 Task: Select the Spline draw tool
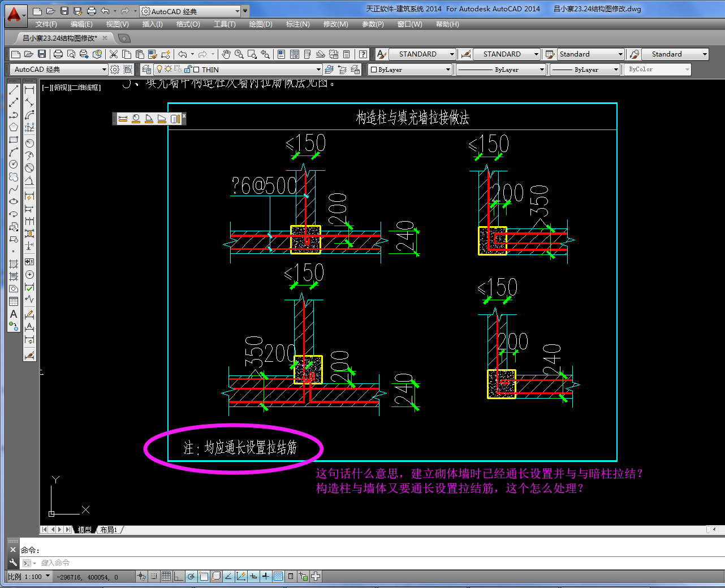pos(14,189)
